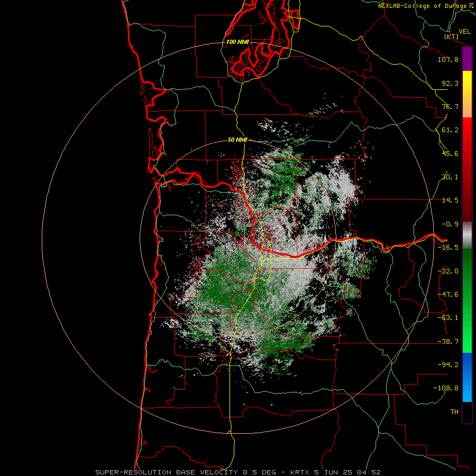Screen dimensions: 476x476
Task: Click the SUPER-RESOLUTION BASE VELOCITY caption text
Action: coord(167,472)
